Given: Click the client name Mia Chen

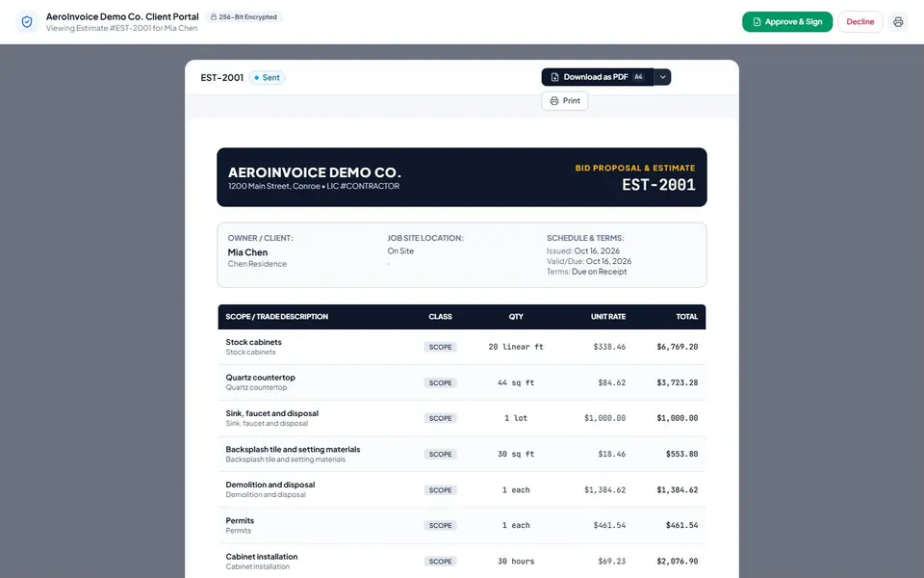Looking at the screenshot, I should (247, 252).
